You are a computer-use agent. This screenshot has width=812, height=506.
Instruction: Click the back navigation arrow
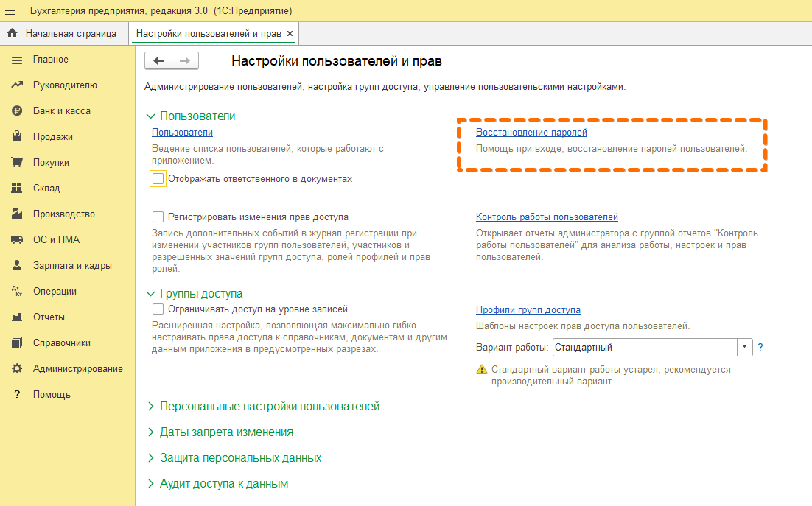(x=158, y=60)
